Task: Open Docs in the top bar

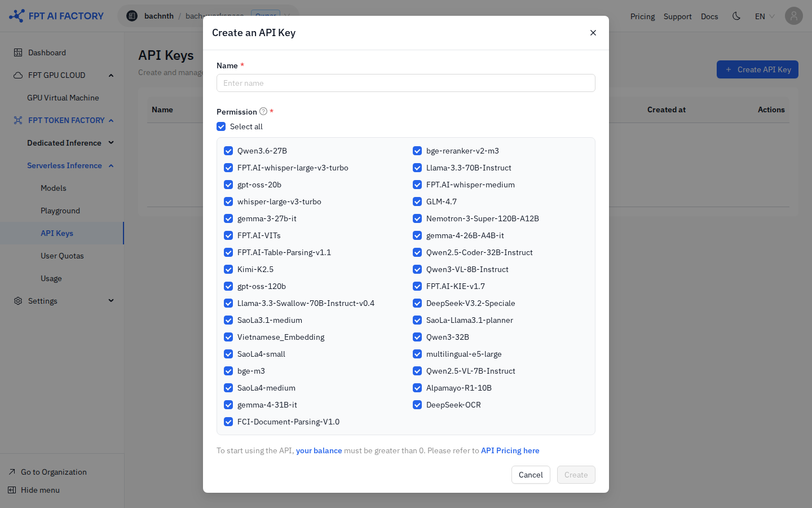Action: 709,16
